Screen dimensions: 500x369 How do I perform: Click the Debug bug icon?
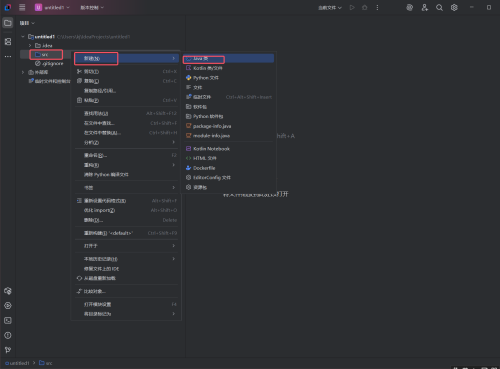365,7
